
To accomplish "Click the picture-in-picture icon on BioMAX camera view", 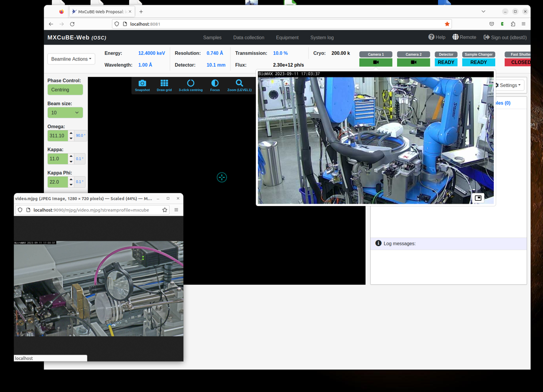I will pos(478,198).
